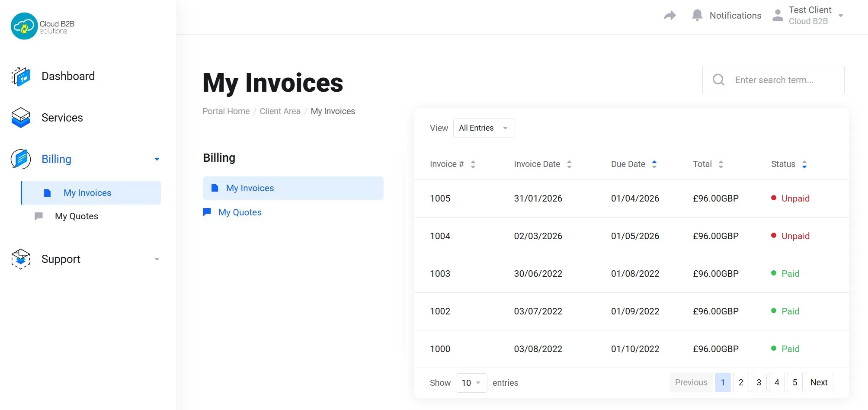
Task: Sort by Due Date column arrows
Action: [654, 164]
